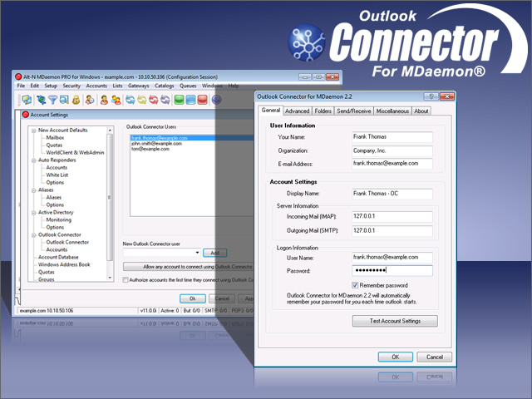
Task: Open the Gateways menu
Action: [138, 86]
